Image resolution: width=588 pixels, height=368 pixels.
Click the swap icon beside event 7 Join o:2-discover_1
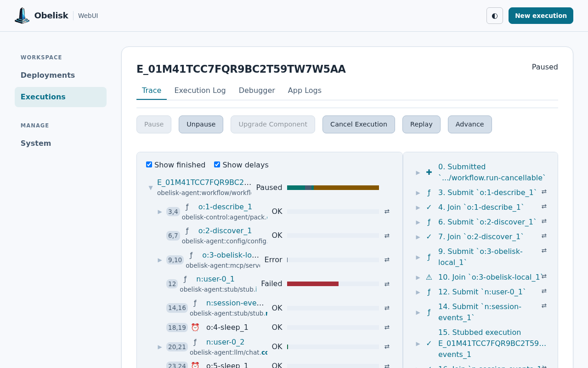(544, 236)
